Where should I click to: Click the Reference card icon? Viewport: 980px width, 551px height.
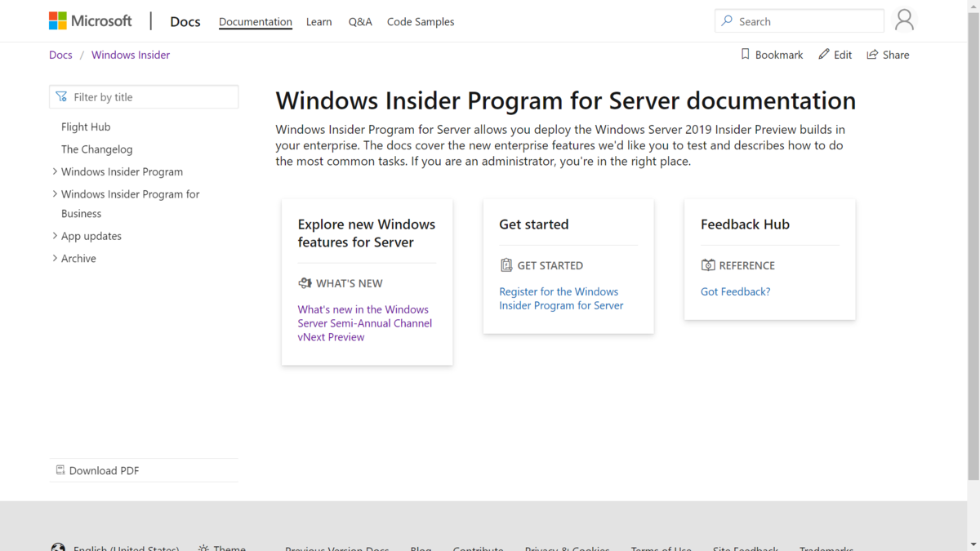[x=708, y=265]
